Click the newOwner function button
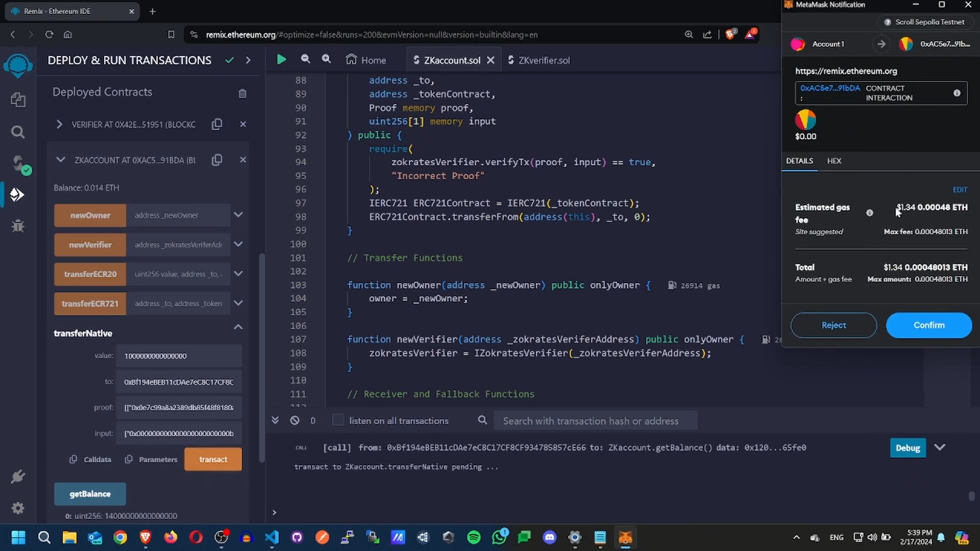This screenshot has width=980, height=551. coord(90,215)
